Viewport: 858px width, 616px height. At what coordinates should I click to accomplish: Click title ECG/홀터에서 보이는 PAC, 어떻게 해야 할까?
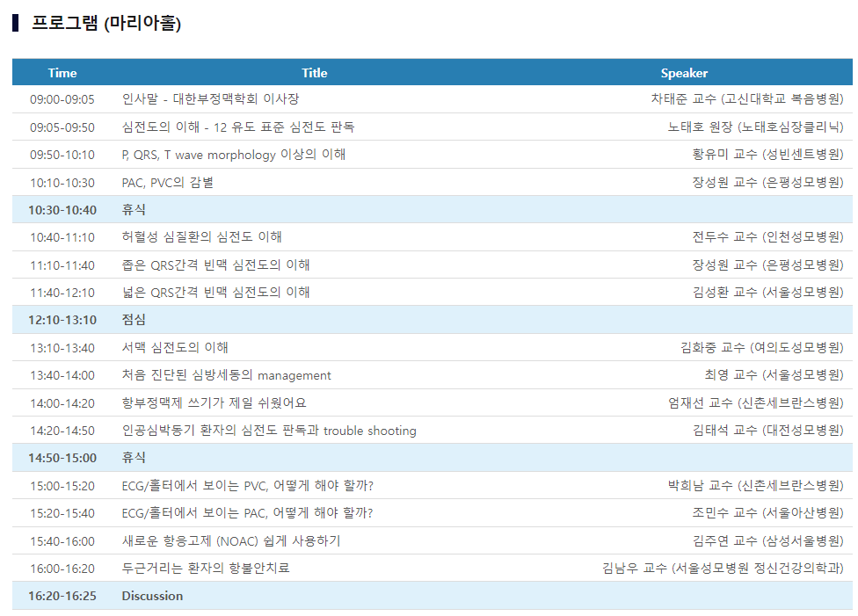pos(247,512)
